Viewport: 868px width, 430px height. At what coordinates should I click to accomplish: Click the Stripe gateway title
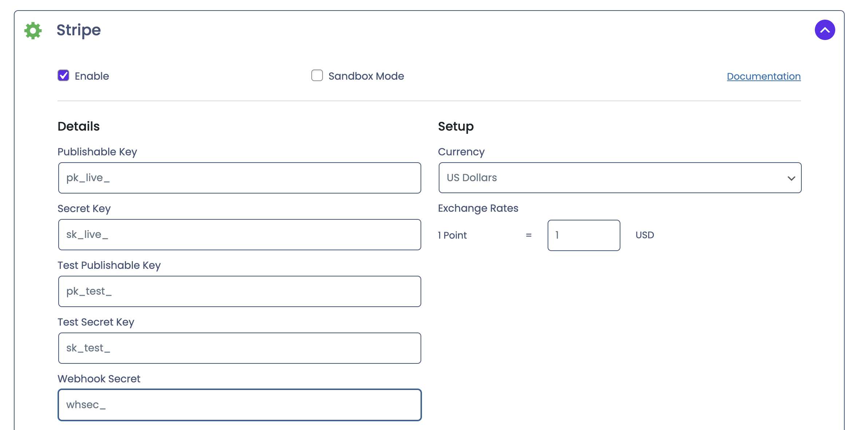pos(79,30)
